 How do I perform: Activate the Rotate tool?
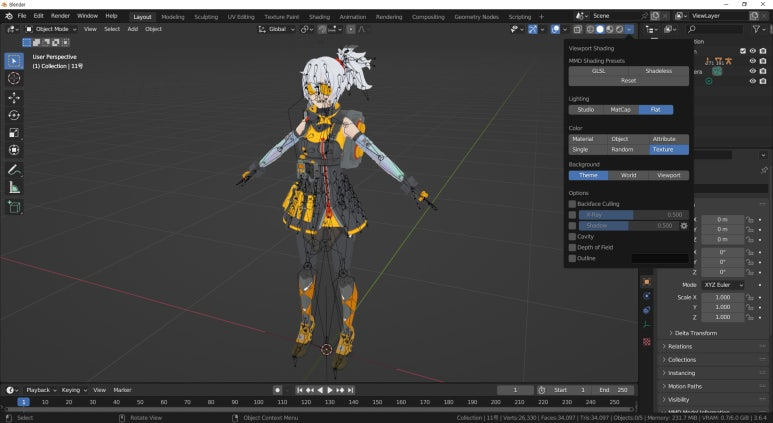coord(14,115)
